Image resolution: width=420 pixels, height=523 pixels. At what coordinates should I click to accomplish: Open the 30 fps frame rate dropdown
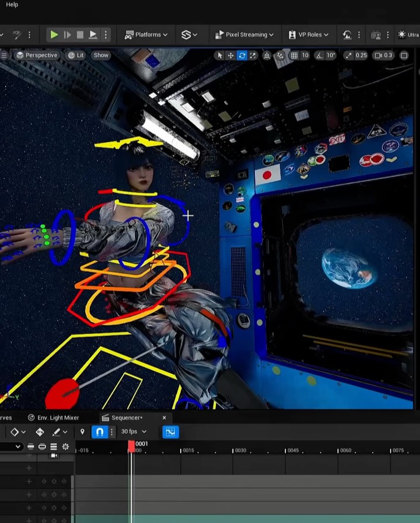pos(134,432)
